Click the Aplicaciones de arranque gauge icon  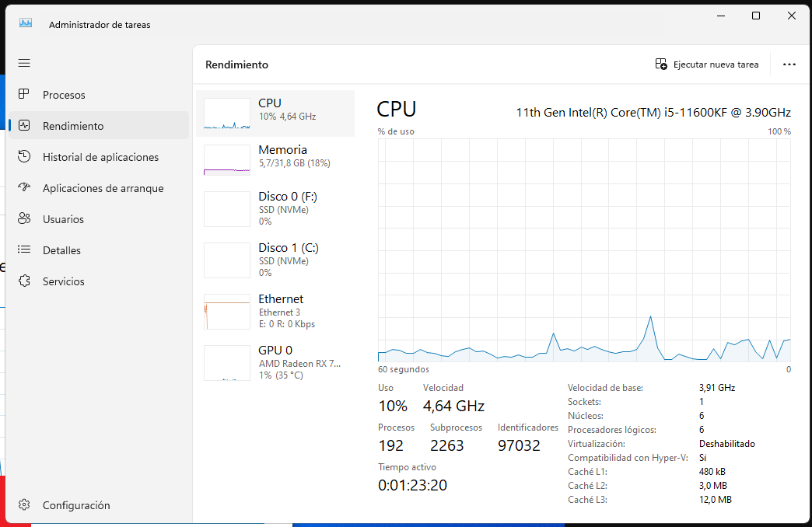(x=24, y=187)
